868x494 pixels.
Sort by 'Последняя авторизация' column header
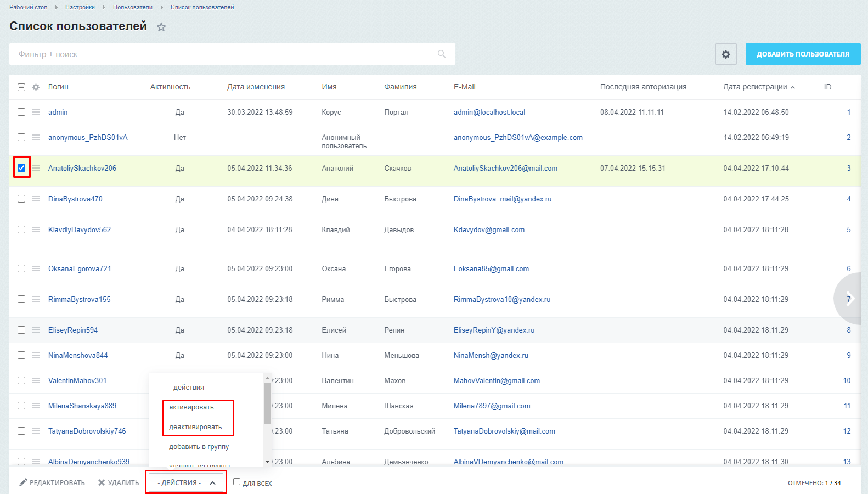point(643,87)
